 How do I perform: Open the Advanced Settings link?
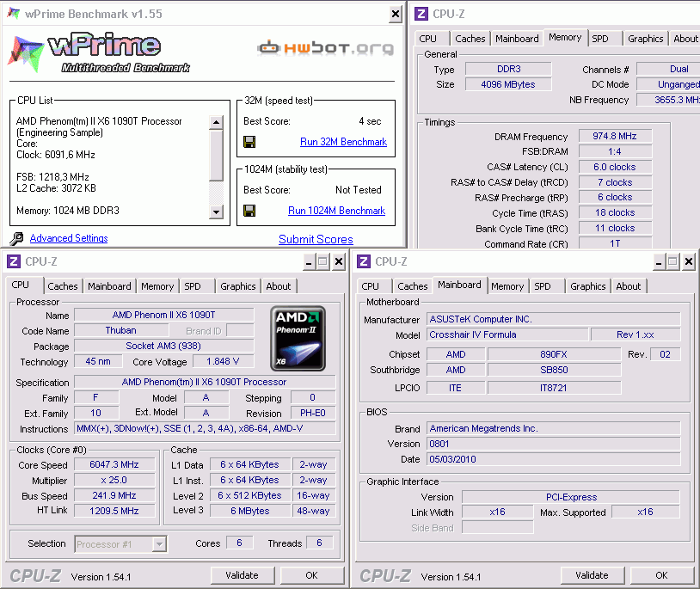pyautogui.click(x=69, y=238)
